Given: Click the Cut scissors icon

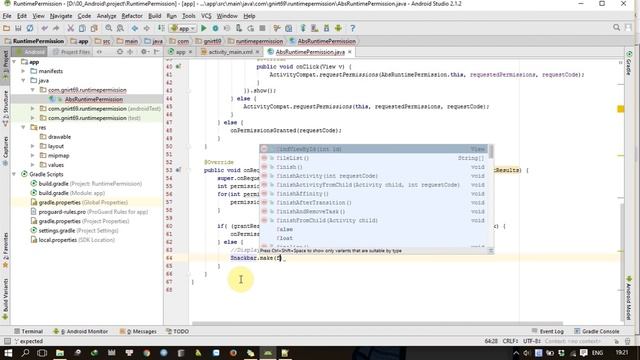Looking at the screenshot, I should pyautogui.click(x=71, y=28).
